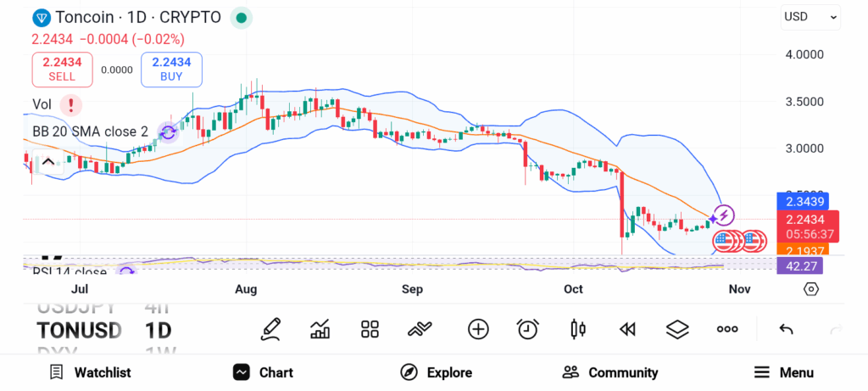Image resolution: width=868 pixels, height=391 pixels.
Task: Change the candlestick chart type
Action: coord(578,329)
